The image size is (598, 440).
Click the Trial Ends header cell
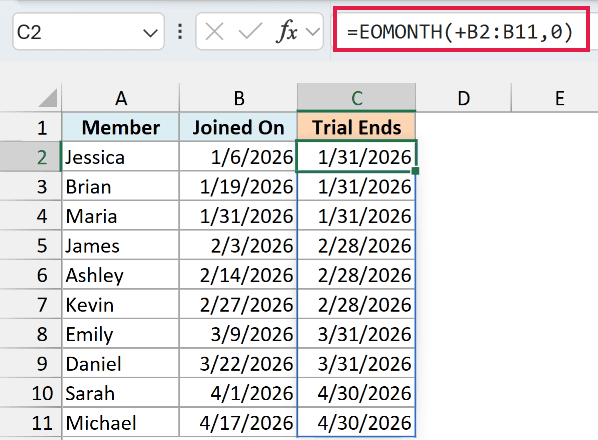(x=357, y=127)
